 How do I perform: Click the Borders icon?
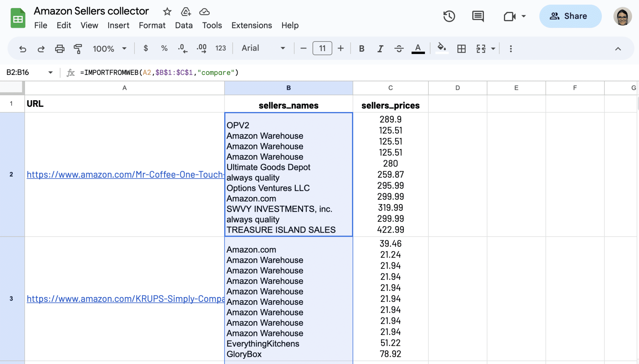461,48
